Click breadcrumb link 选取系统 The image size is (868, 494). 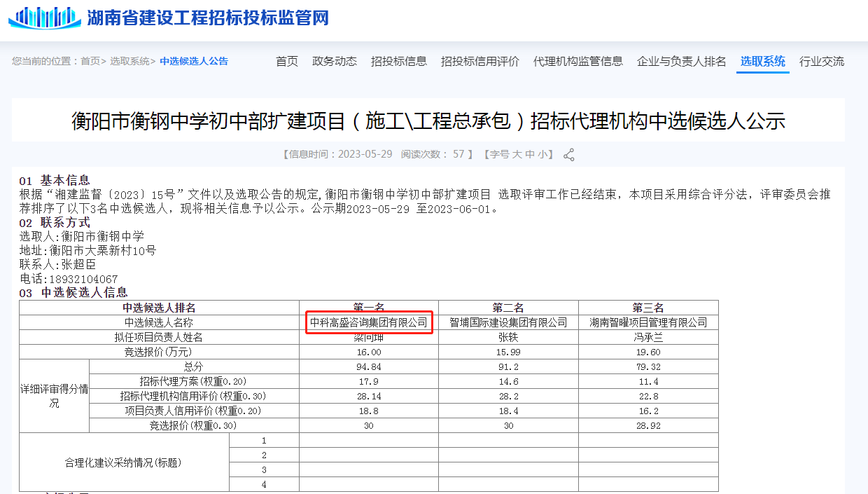coord(129,61)
